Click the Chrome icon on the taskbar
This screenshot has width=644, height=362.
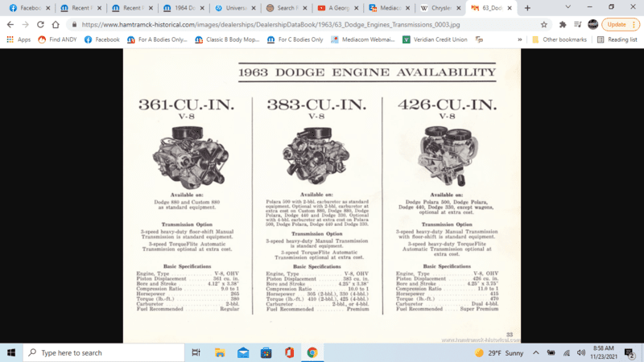(x=312, y=352)
